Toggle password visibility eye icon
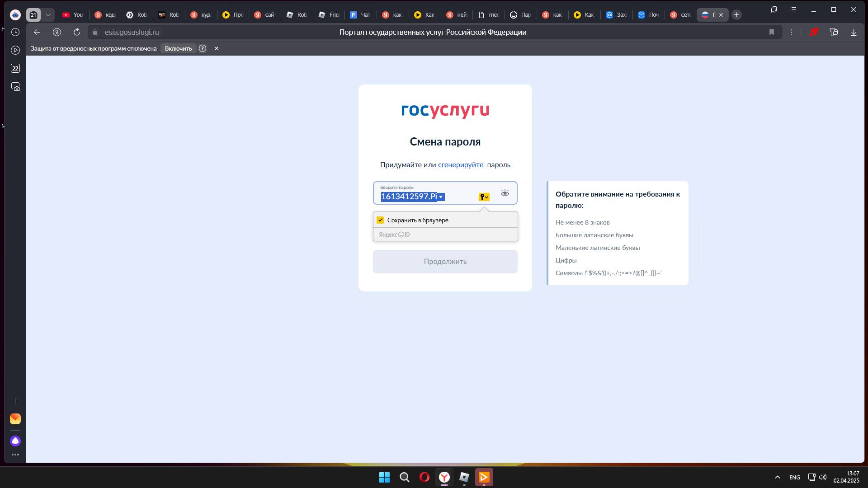 505,193
